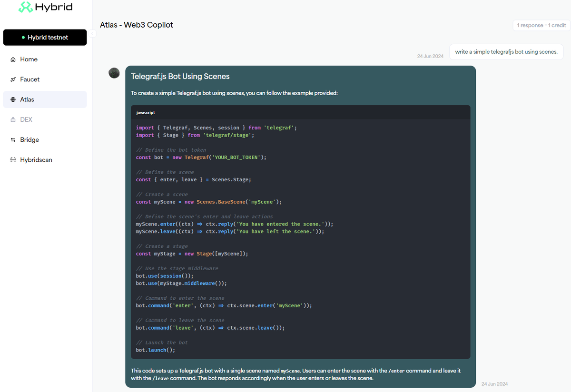The width and height of the screenshot is (571, 392).
Task: Click the myScene.enter reply line
Action: coord(235,224)
